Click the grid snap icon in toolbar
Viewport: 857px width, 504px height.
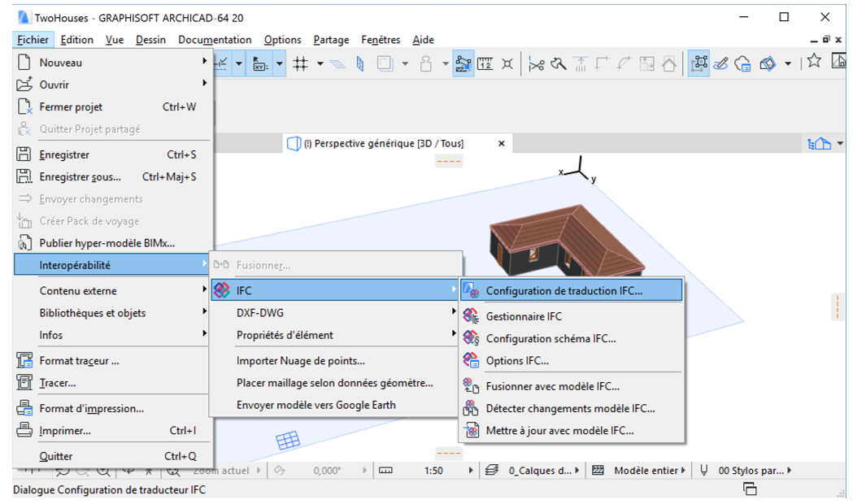(300, 63)
